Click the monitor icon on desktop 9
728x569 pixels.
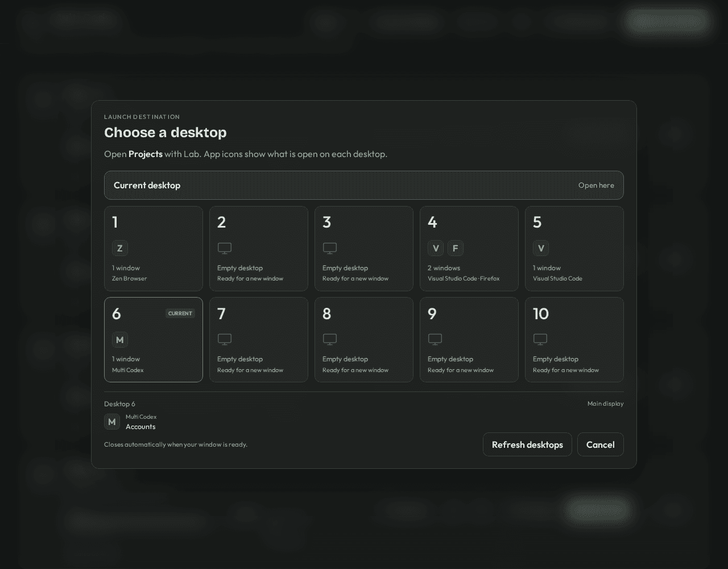pos(435,340)
